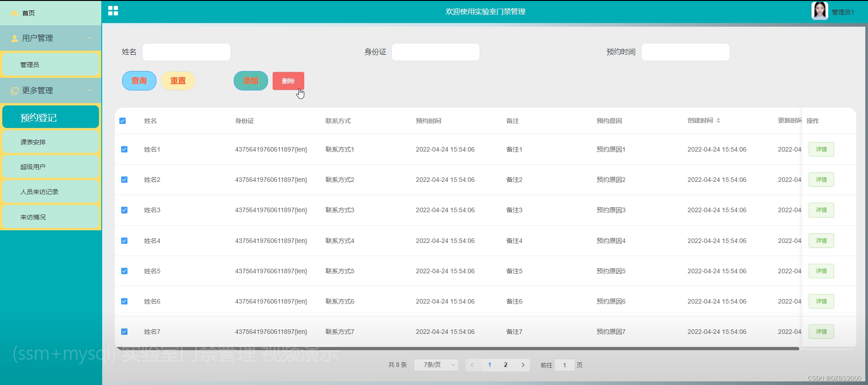Screen dimensions: 868x385
Task: Open the 人员来访记录 menu item
Action: point(51,192)
